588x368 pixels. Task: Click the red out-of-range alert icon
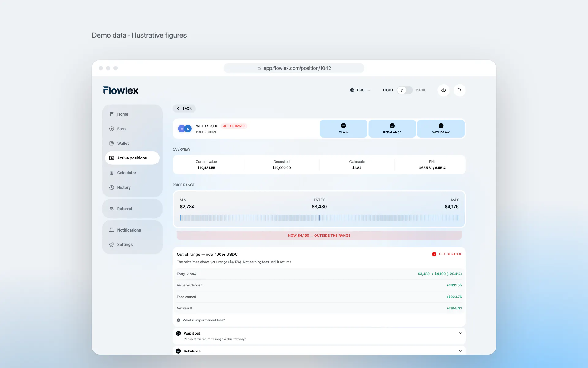434,254
